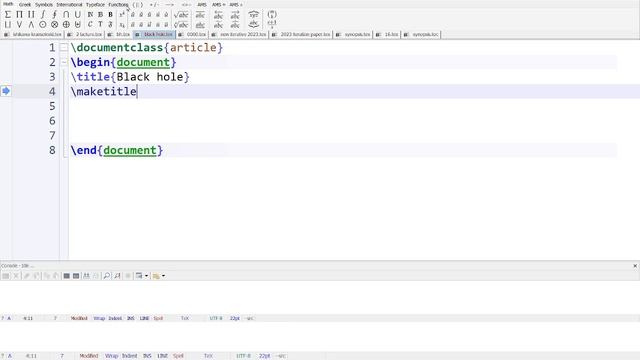Open the synopsis.toc document tab
The height and width of the screenshot is (360, 640).
422,35
